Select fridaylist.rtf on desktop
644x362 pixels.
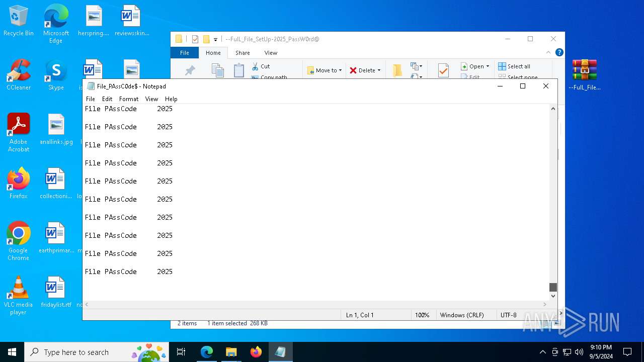[x=56, y=293]
